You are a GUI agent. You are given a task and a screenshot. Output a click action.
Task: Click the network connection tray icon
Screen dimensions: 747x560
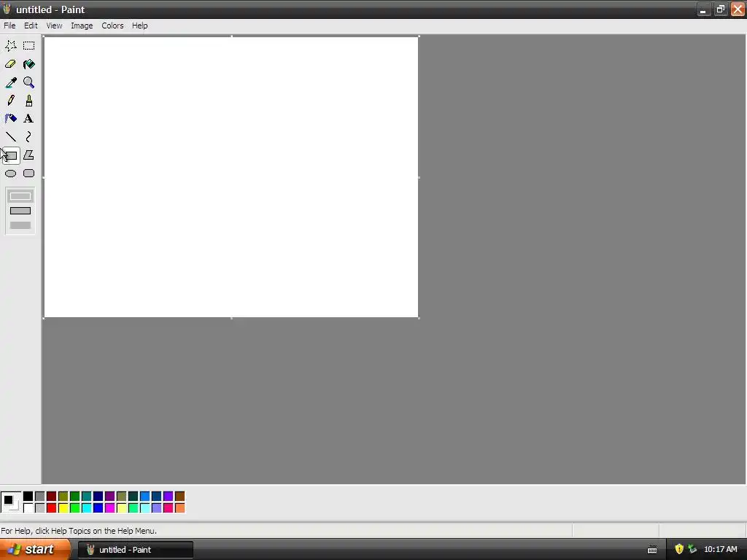click(x=692, y=550)
